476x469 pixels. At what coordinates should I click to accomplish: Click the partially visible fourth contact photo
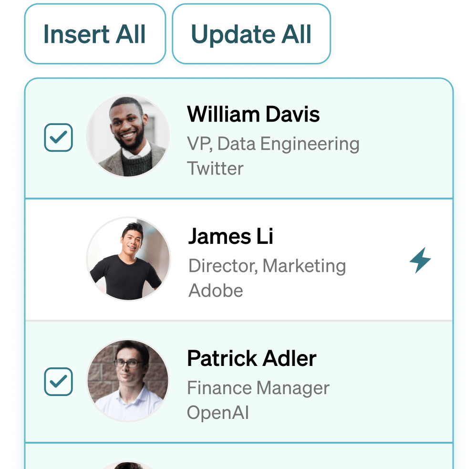click(x=128, y=465)
